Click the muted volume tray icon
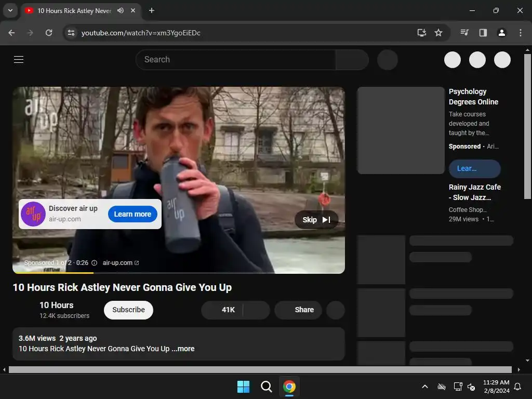Image resolution: width=532 pixels, height=399 pixels. pos(471,387)
